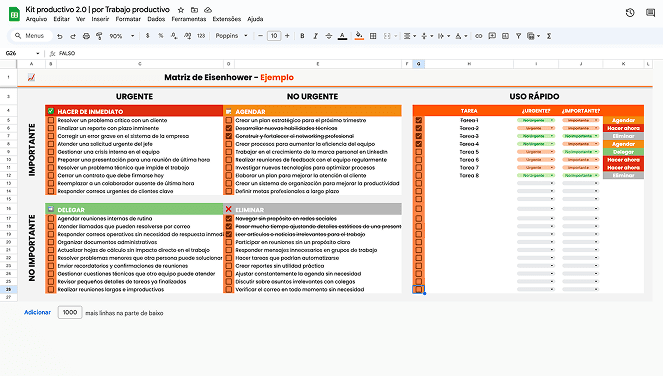Viewport: 663px width, 376px height.
Task: Click the font size field
Action: click(x=274, y=36)
